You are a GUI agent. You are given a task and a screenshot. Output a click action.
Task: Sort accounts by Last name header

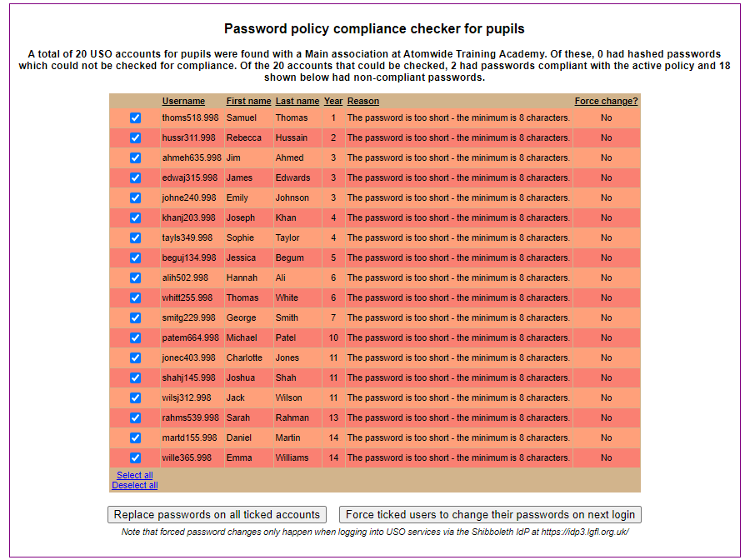(x=297, y=101)
